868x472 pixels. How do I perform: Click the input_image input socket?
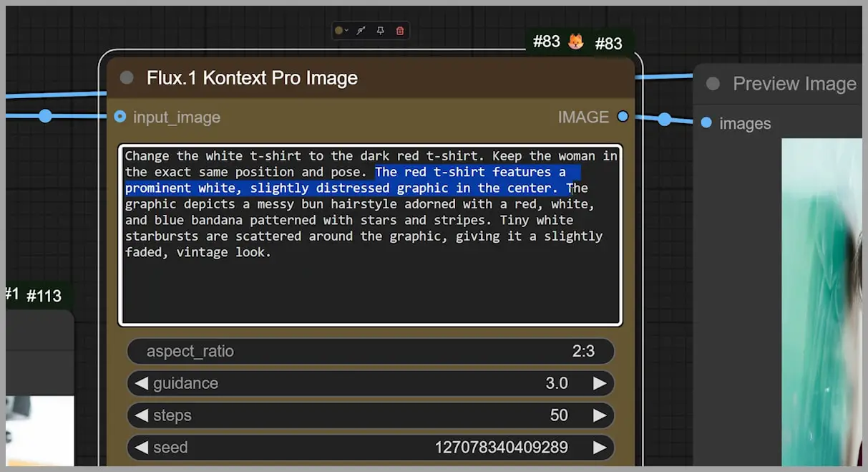120,117
